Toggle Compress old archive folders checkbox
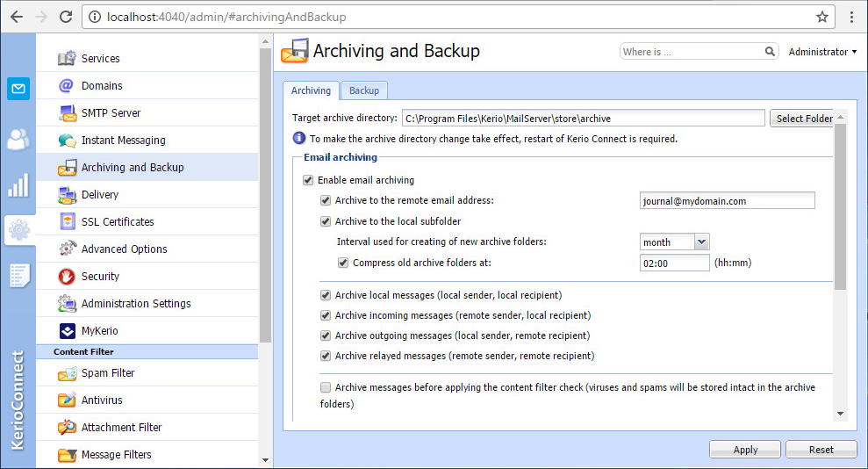This screenshot has height=469, width=868. (x=343, y=263)
